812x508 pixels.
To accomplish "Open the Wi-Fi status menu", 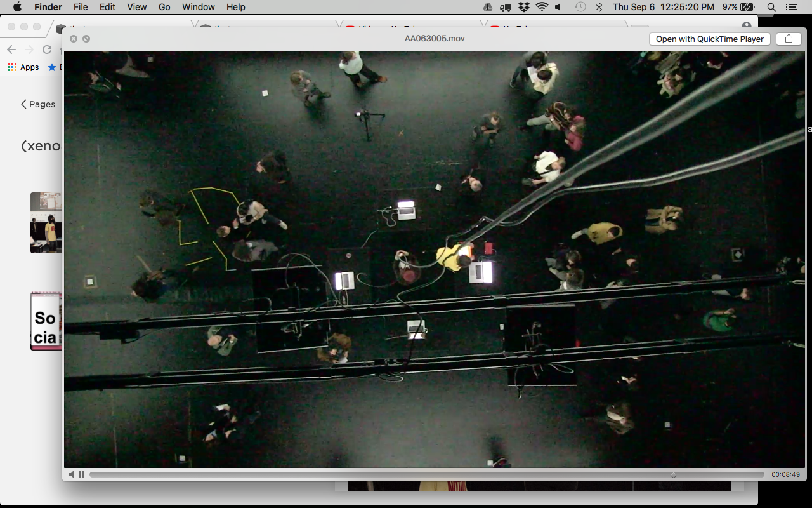I will [541, 7].
